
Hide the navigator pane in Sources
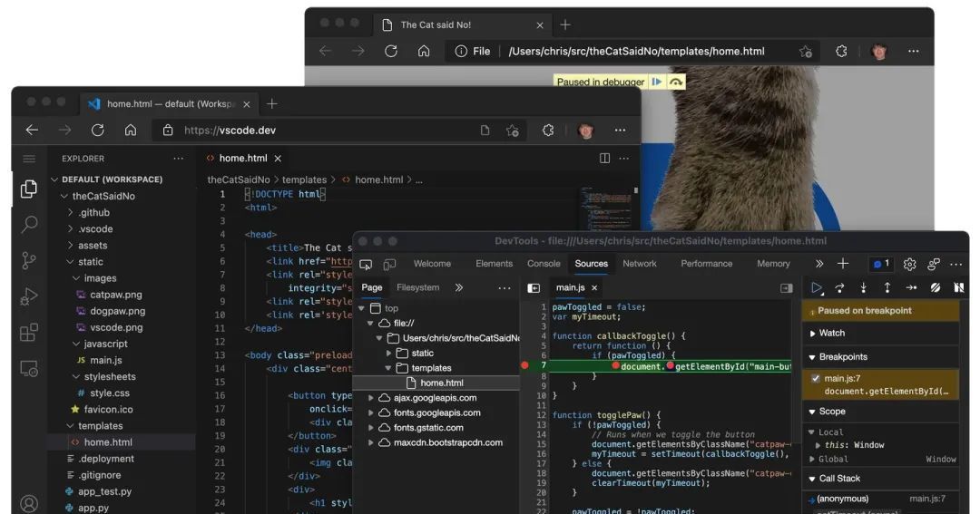534,288
